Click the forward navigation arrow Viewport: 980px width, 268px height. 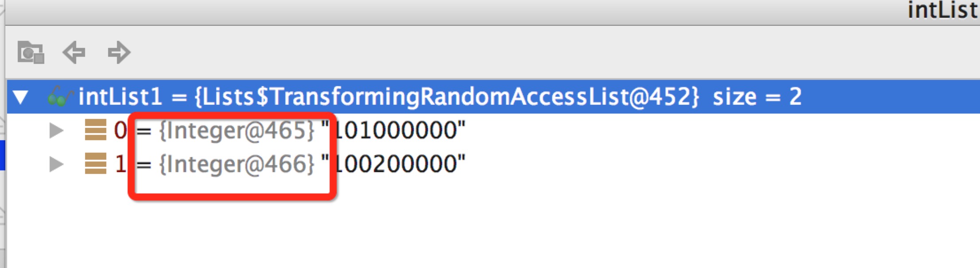pyautogui.click(x=119, y=52)
